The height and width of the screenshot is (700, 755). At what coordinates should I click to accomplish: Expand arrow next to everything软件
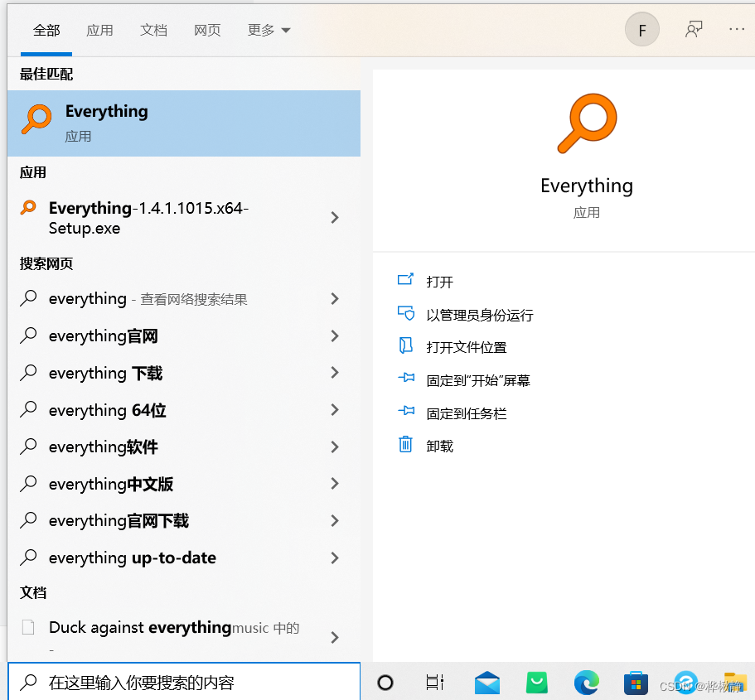click(x=335, y=447)
